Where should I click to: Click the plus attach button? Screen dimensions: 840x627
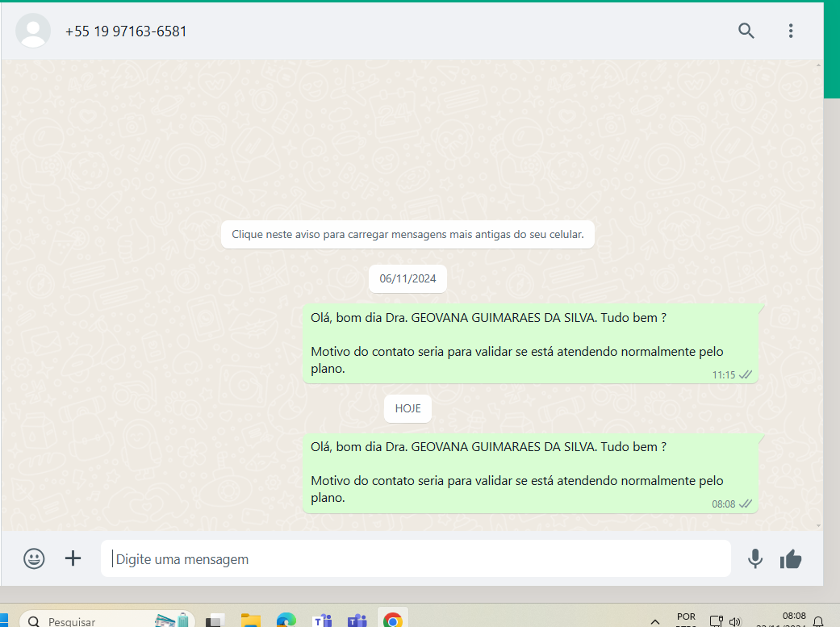click(73, 558)
